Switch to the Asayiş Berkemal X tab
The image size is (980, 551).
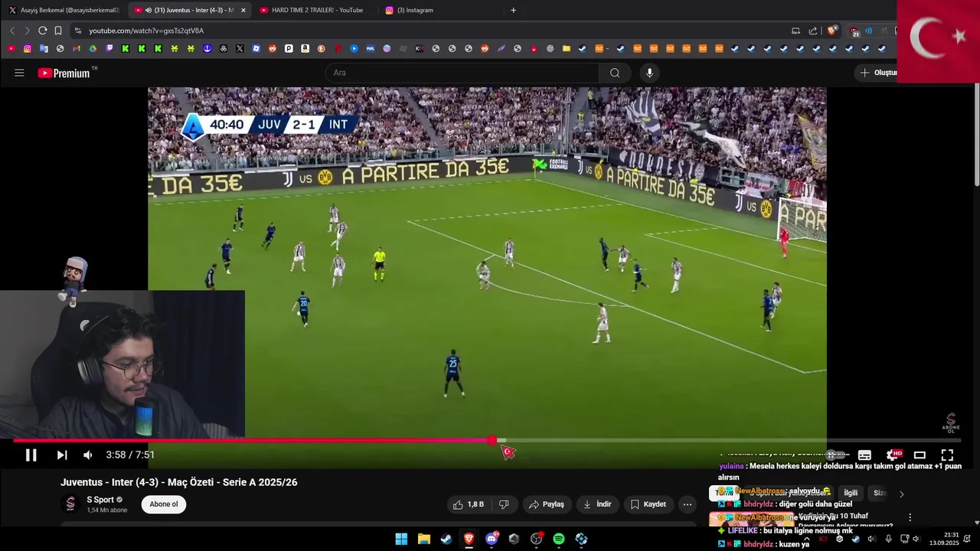point(64,10)
